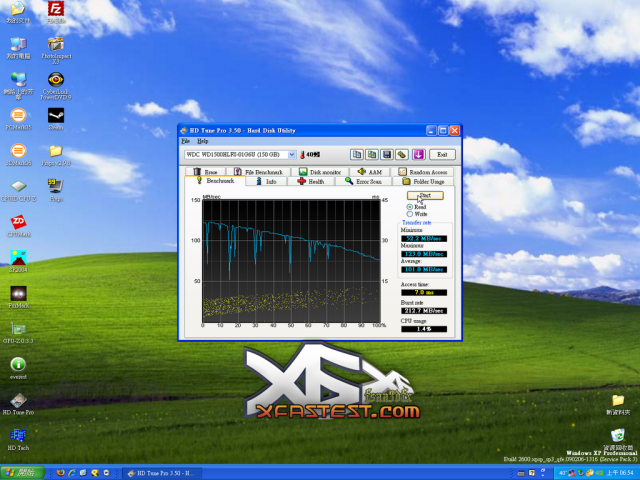Switch to the Health tab
The image size is (640, 480).
click(311, 181)
